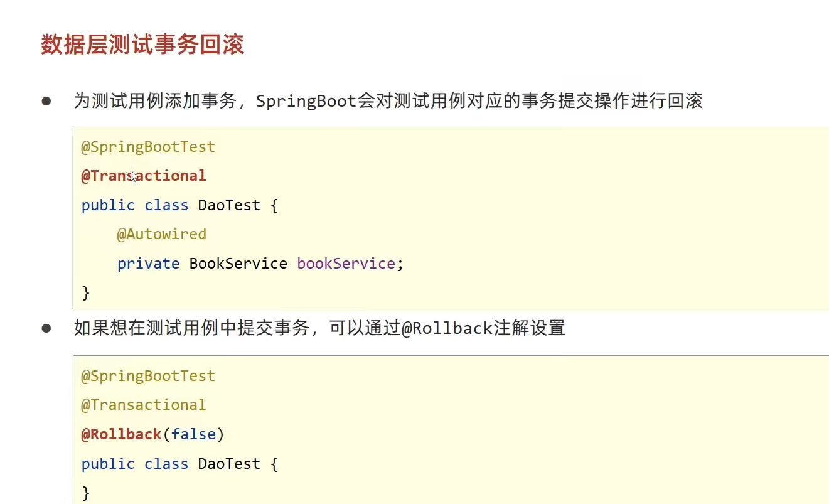Click the word SpringBoot in the first bullet sentence

[x=306, y=101]
